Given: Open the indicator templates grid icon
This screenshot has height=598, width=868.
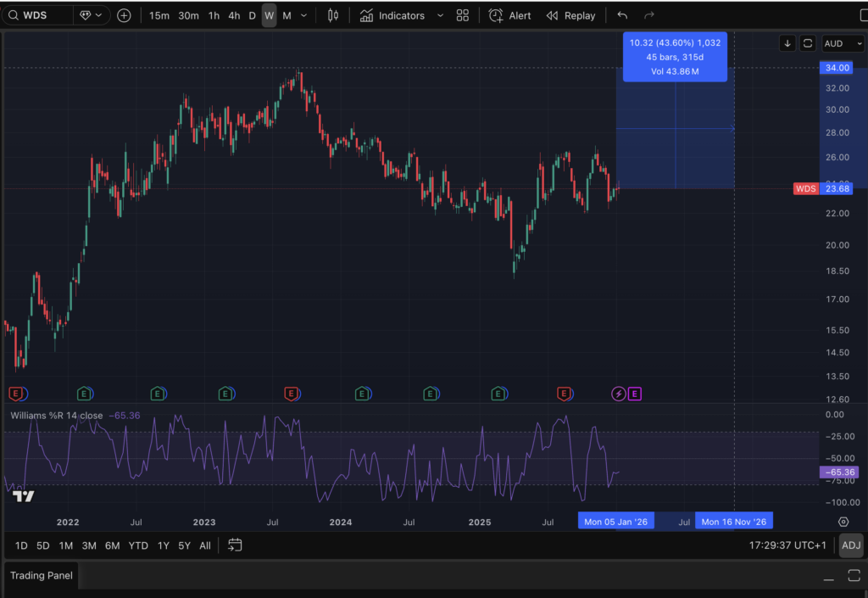Looking at the screenshot, I should tap(462, 15).
